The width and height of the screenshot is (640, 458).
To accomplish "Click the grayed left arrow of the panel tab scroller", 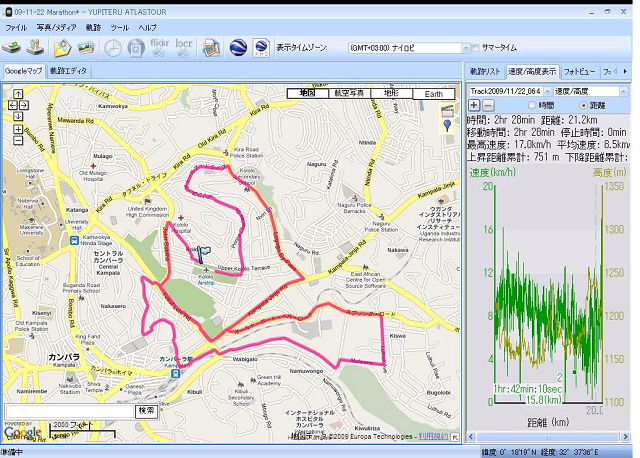I will (x=615, y=71).
